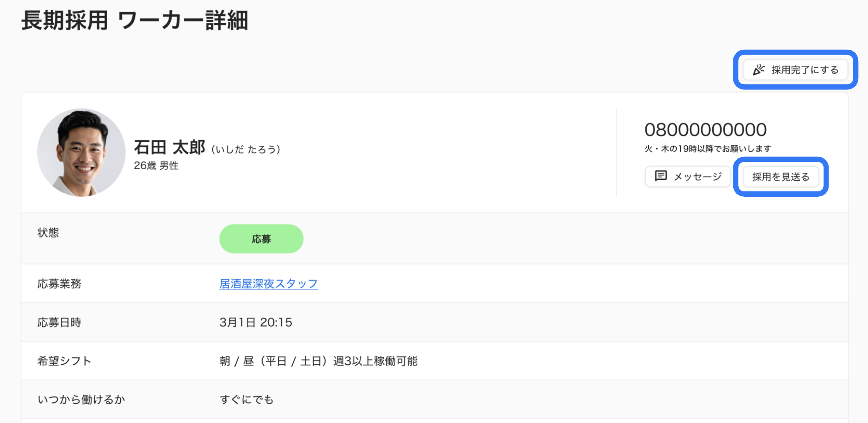
Task: Click the worker name 石田 太郎
Action: pos(169,147)
